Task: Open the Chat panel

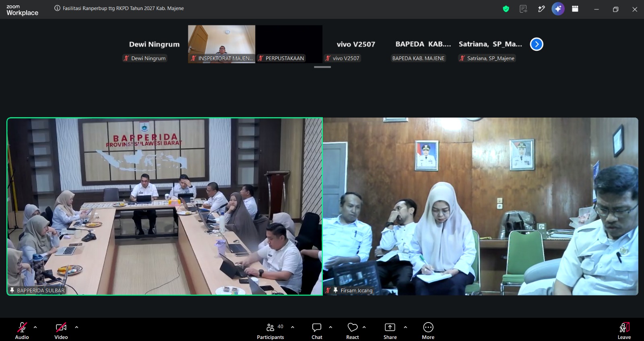Action: pos(317,331)
